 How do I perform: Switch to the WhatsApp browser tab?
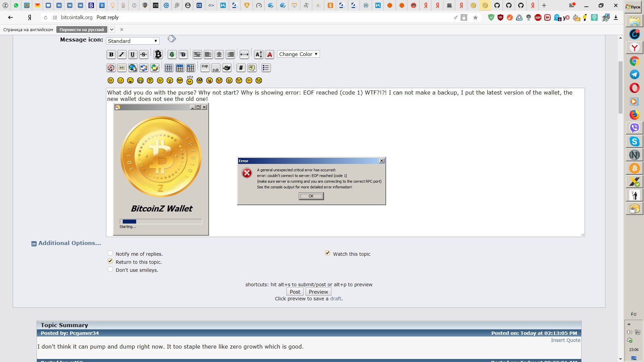pos(16,5)
